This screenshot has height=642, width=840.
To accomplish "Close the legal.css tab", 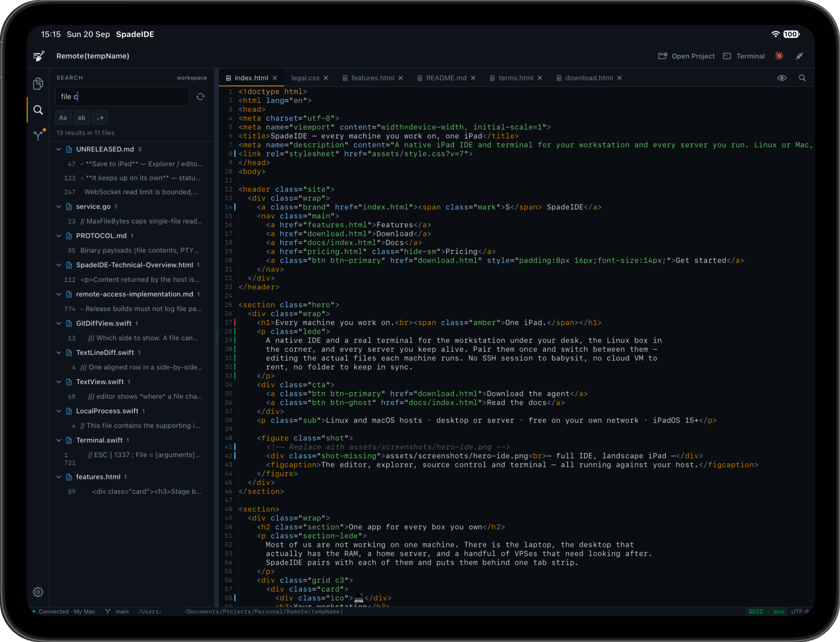I will (x=326, y=78).
